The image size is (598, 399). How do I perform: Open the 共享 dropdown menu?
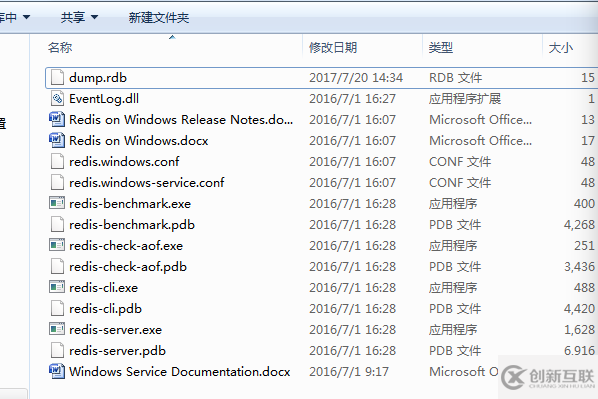click(x=79, y=17)
